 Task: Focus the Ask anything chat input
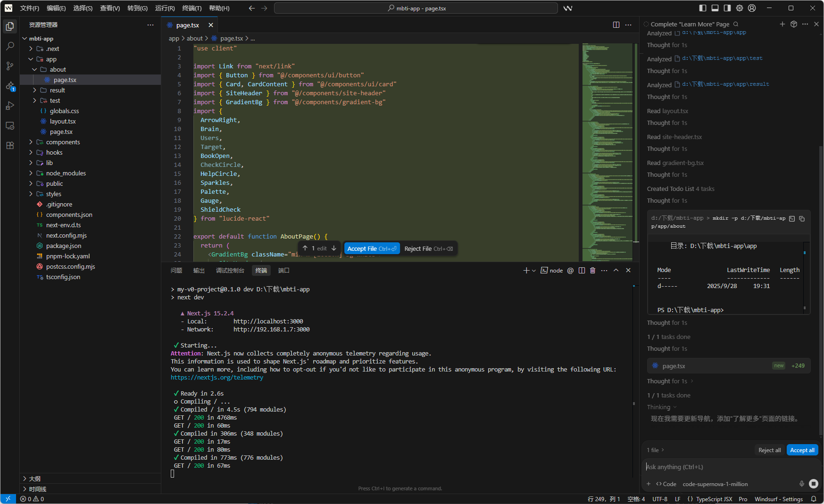point(726,467)
